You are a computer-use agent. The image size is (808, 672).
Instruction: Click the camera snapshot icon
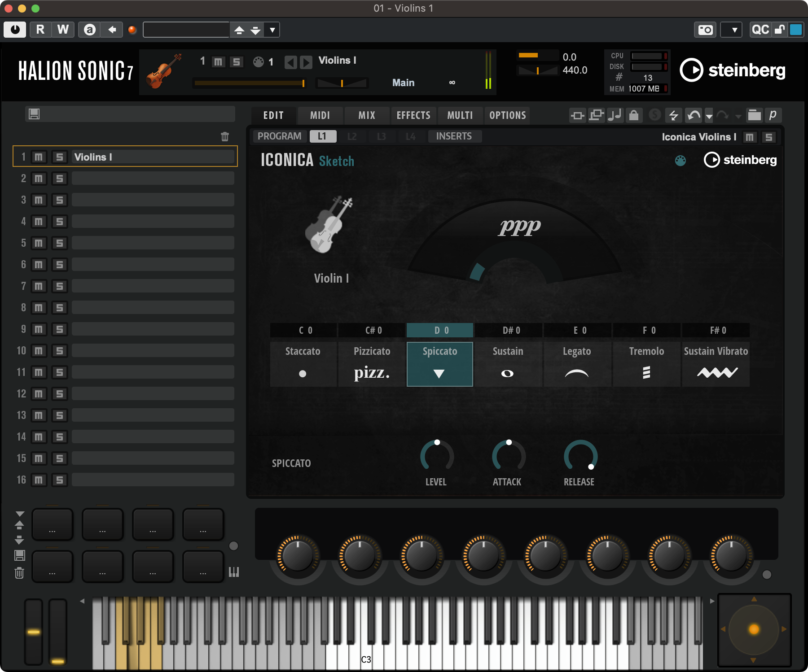pyautogui.click(x=706, y=30)
